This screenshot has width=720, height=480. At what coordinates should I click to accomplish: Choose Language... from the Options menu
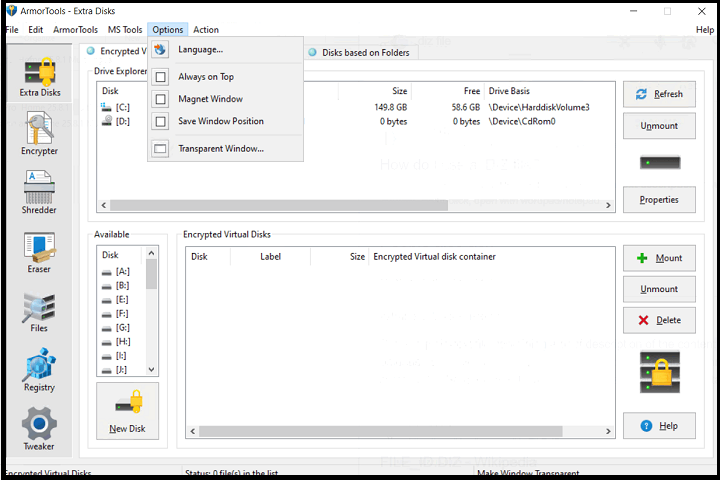tap(200, 50)
